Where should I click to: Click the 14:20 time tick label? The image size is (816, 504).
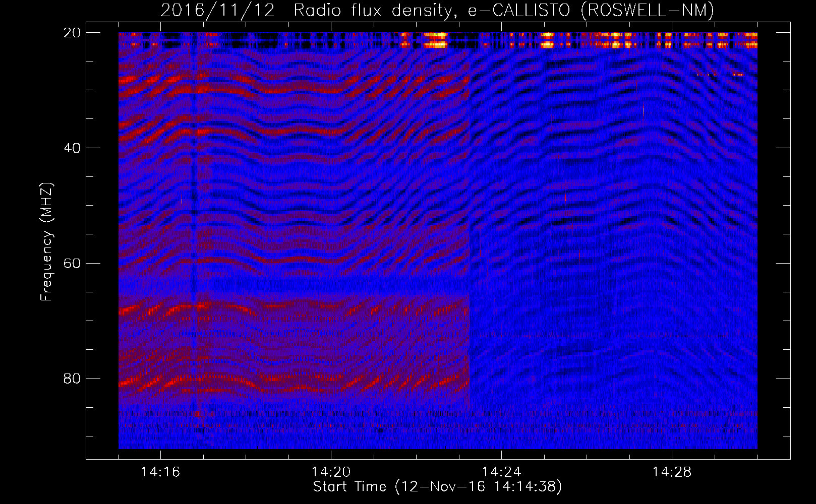pos(331,472)
